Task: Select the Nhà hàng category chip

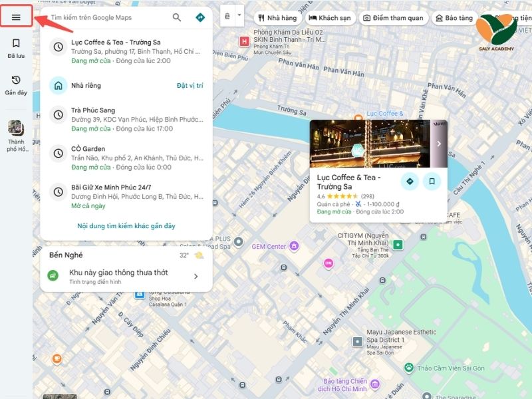Action: click(x=277, y=18)
